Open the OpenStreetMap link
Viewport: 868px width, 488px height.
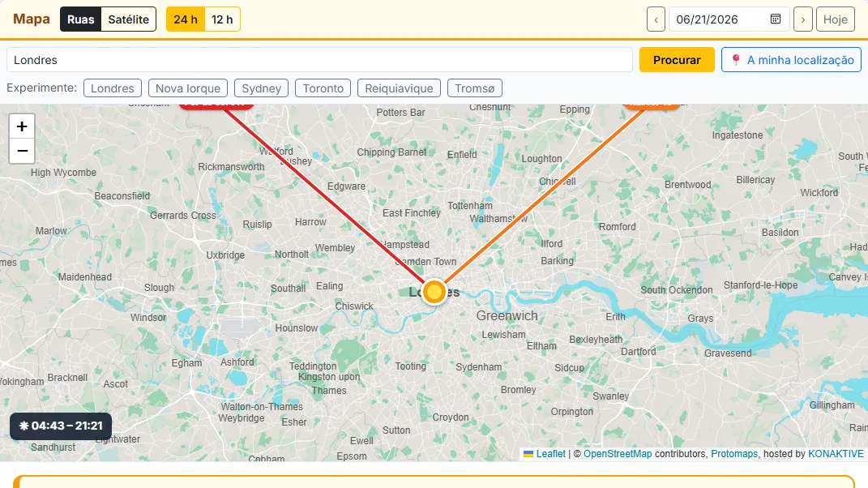[618, 454]
